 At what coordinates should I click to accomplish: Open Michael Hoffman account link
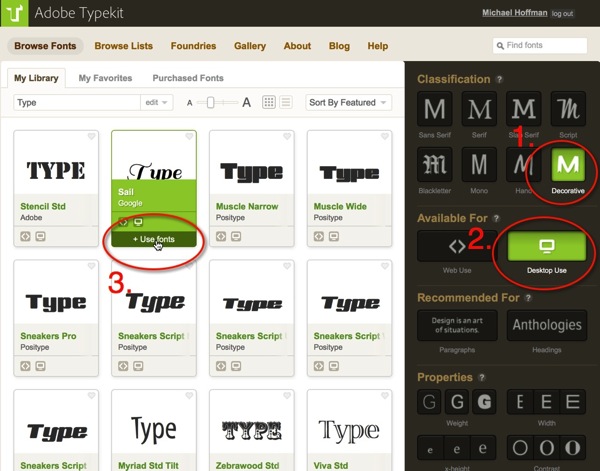(x=515, y=13)
